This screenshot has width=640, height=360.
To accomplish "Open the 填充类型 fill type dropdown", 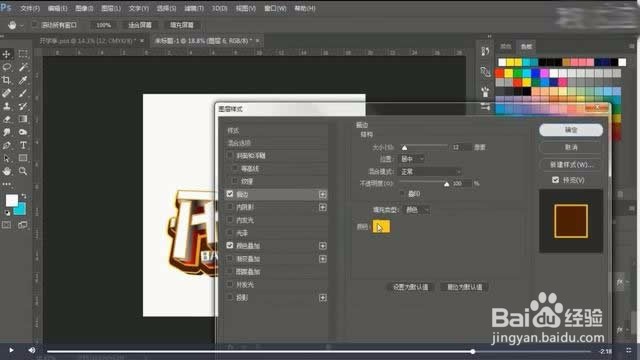I will (417, 210).
